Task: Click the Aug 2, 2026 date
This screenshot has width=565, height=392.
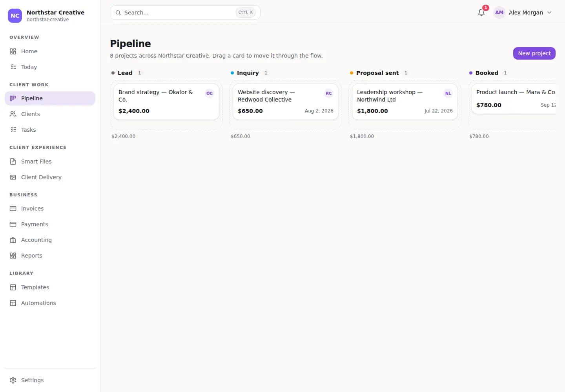Action: (319, 111)
